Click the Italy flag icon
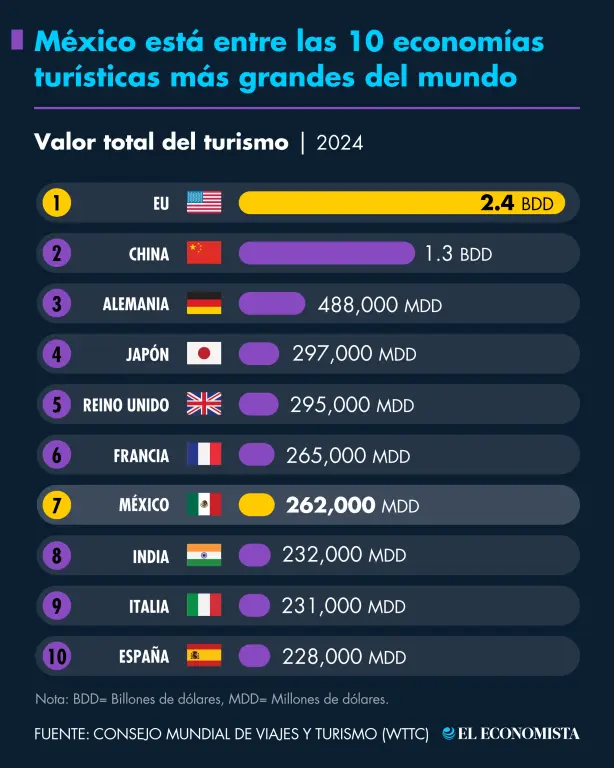Screen dimensions: 614x768 (x=204, y=606)
